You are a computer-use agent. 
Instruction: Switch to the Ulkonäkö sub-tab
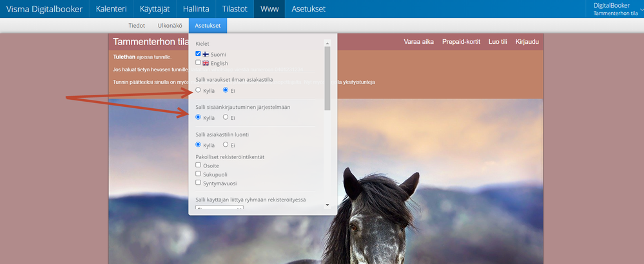click(x=170, y=25)
